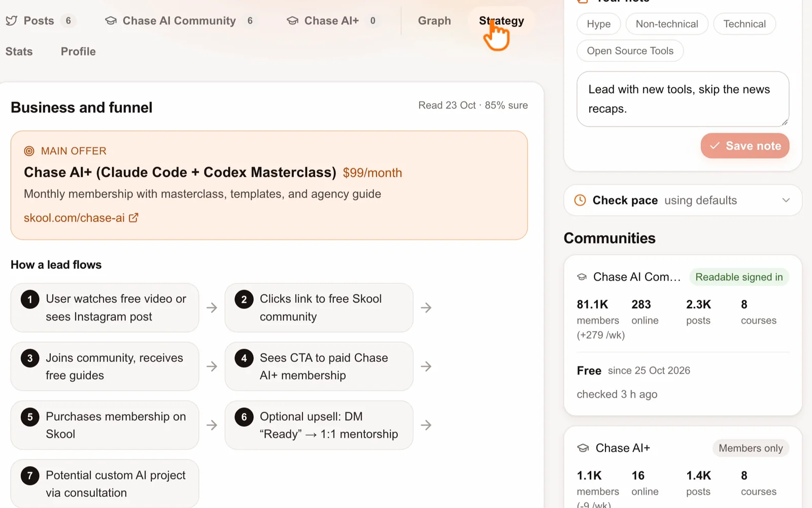The height and width of the screenshot is (508, 812).
Task: Expand the Check pace chevron
Action: coord(786,200)
